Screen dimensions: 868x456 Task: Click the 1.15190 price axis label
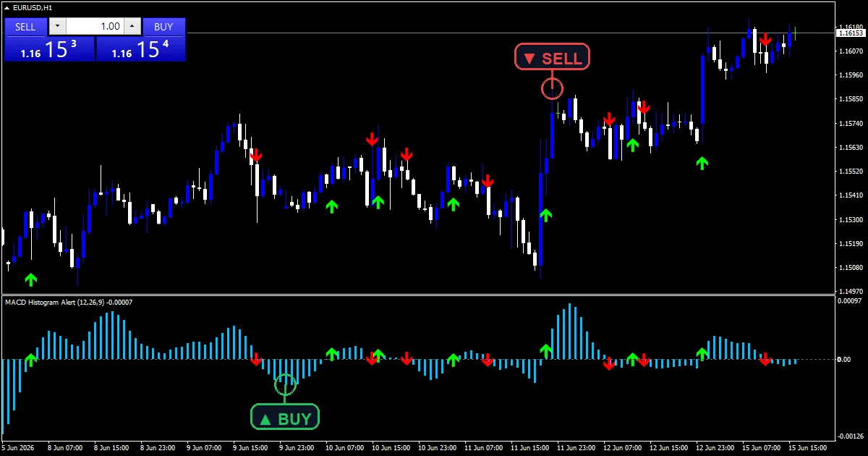tap(851, 244)
